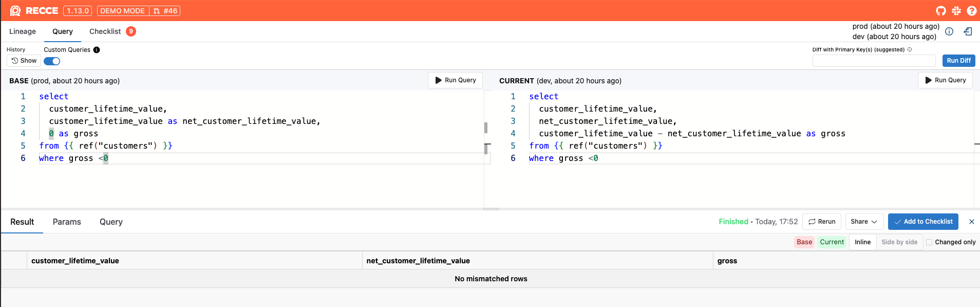Click the DEMO MODE badge
Image resolution: width=980 pixels, height=307 pixels.
tap(122, 11)
